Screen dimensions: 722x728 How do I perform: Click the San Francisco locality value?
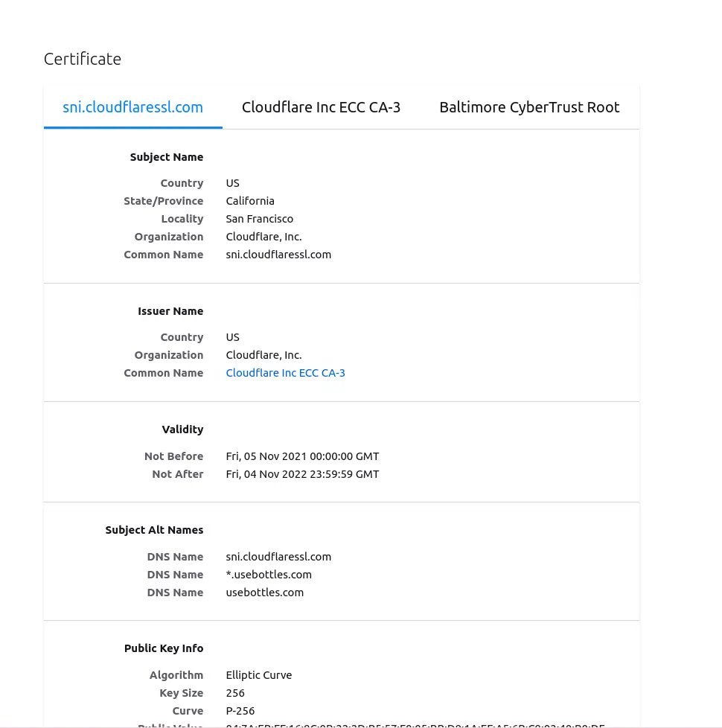coord(260,219)
